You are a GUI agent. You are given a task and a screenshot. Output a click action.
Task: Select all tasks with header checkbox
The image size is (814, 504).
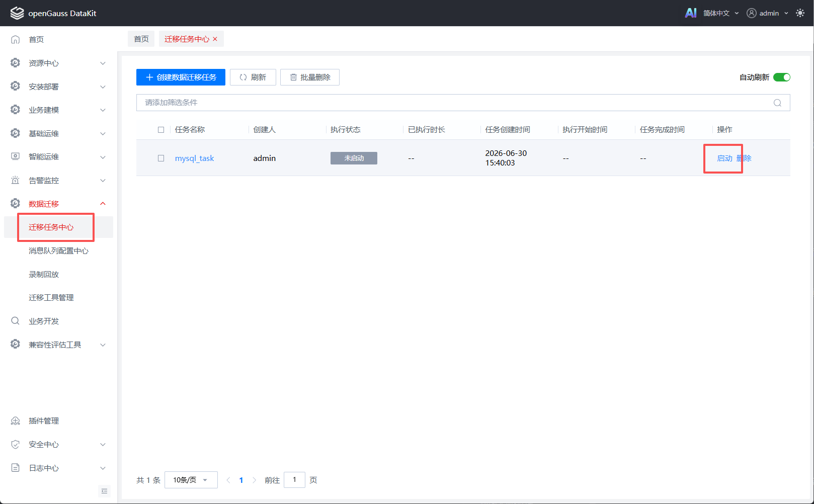click(x=161, y=129)
